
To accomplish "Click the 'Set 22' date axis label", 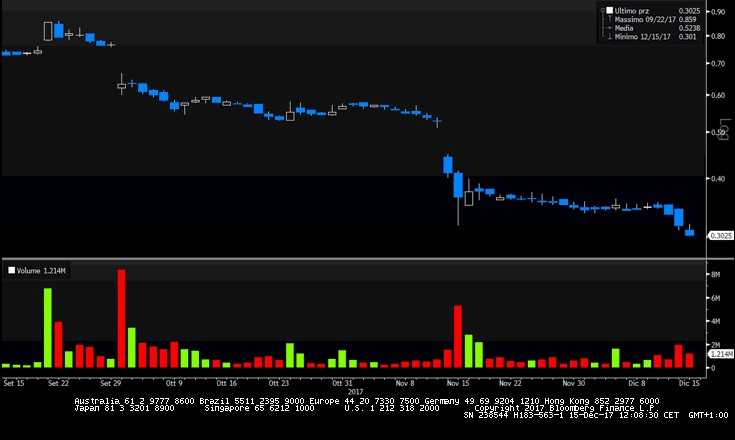I will point(58,383).
